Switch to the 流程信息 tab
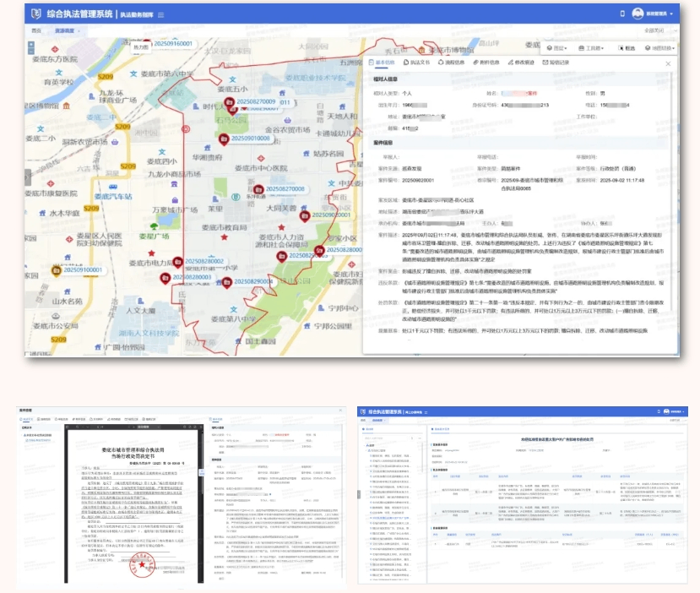This screenshot has width=700, height=593. pos(453,63)
